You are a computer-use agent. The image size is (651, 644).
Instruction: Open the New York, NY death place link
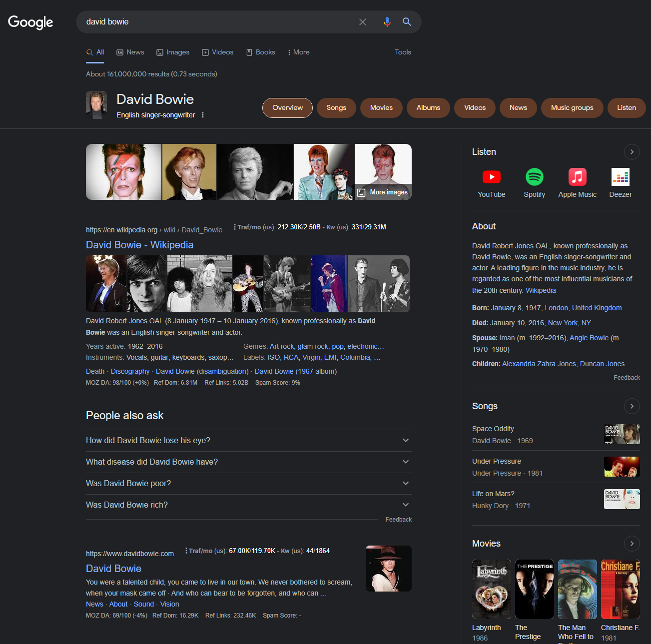(569, 323)
